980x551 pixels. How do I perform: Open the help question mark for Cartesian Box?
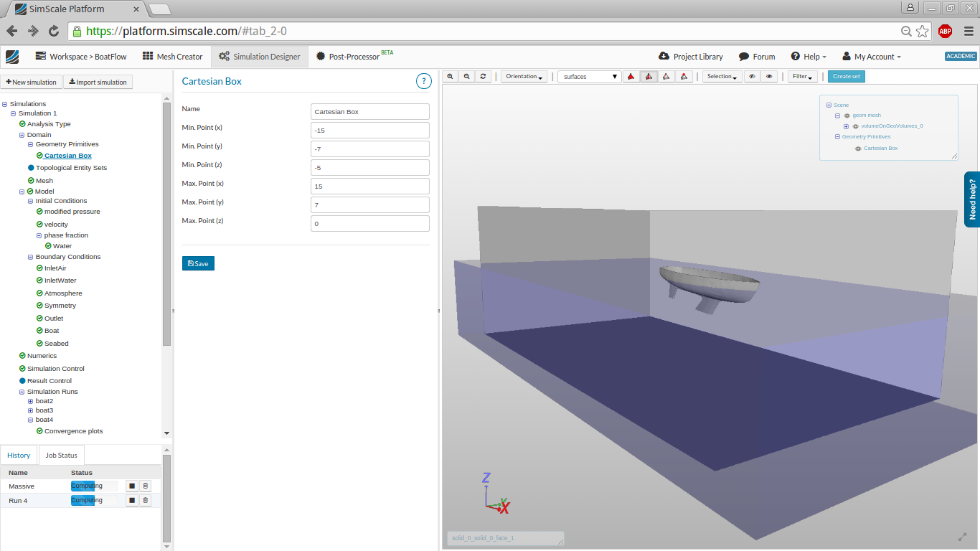point(424,81)
